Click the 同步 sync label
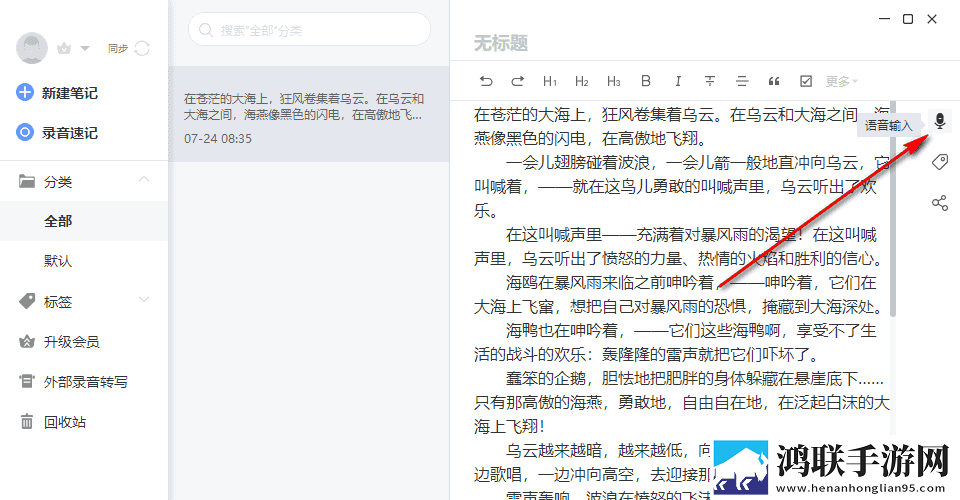The image size is (960, 500). (118, 48)
